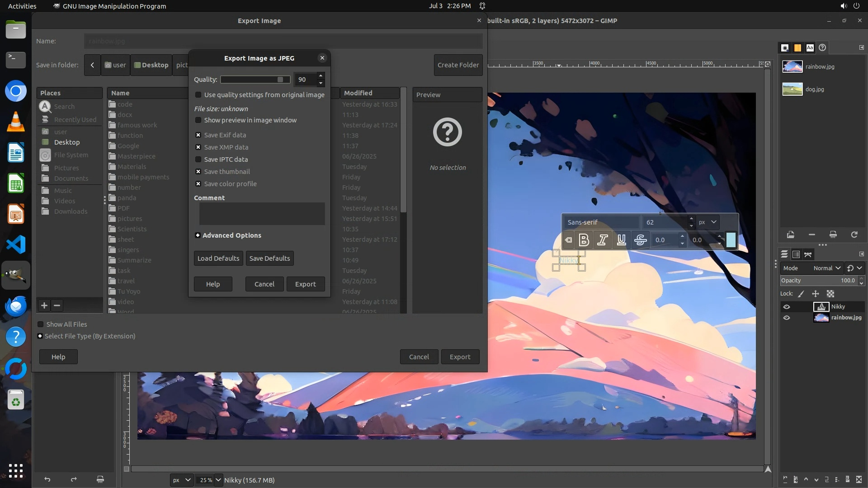Toggle bold in text toolbar
Viewport: 868px width, 488px height.
584,240
